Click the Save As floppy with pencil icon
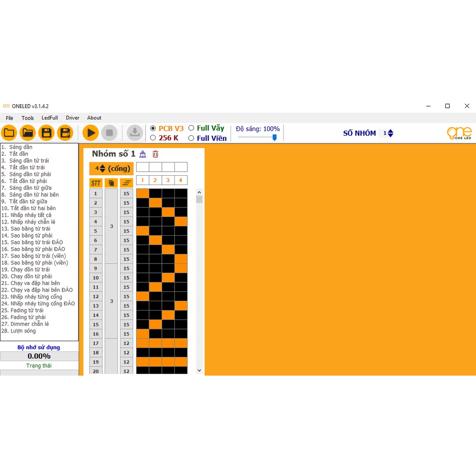 tap(65, 132)
